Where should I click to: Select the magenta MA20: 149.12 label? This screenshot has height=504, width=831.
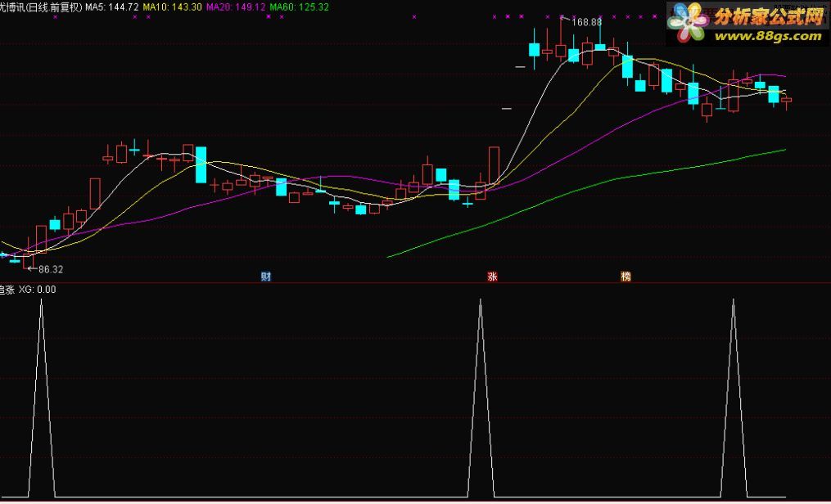(x=235, y=7)
